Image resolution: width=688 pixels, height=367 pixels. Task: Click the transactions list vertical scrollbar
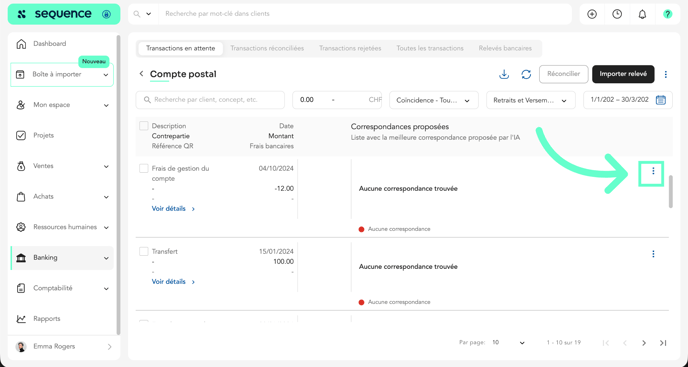point(670,191)
